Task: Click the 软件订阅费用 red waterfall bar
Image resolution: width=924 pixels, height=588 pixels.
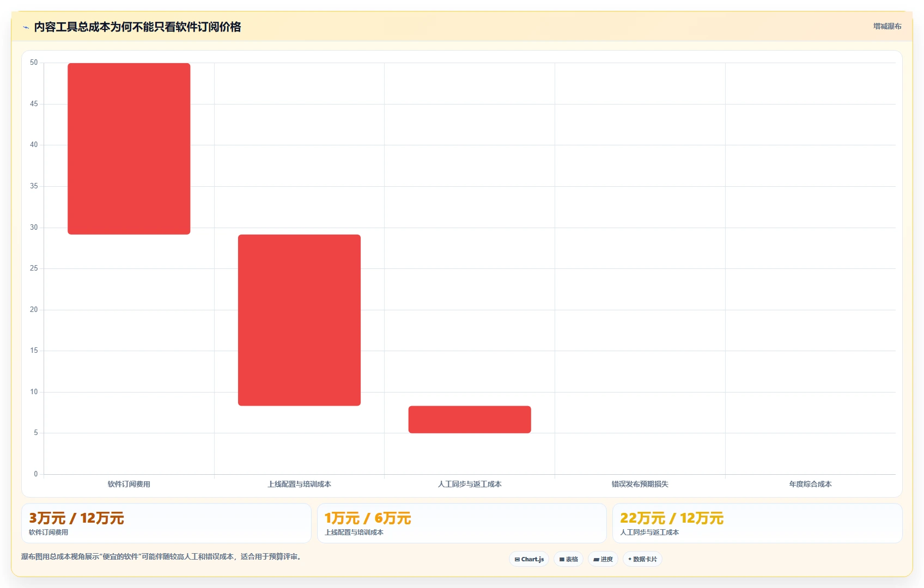Action: pyautogui.click(x=129, y=149)
